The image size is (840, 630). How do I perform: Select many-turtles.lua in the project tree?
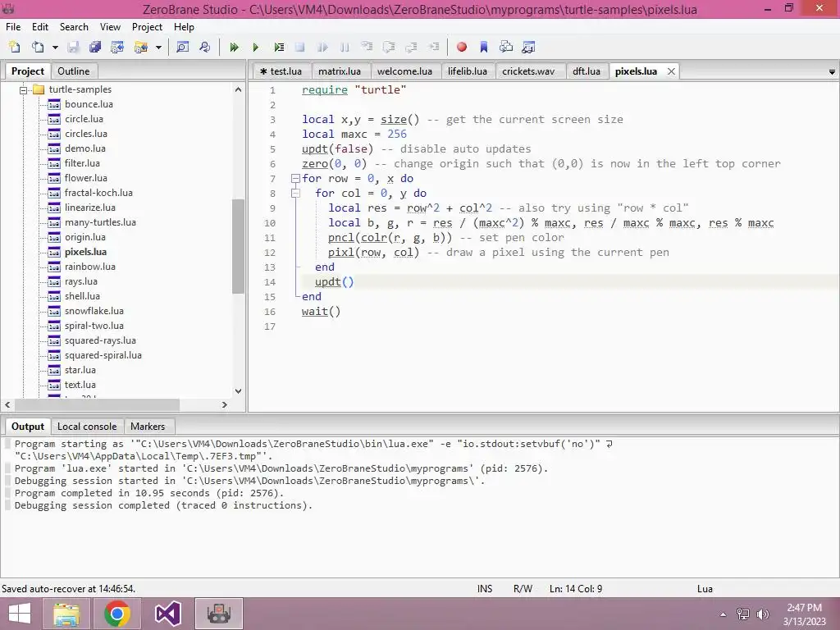tap(100, 222)
